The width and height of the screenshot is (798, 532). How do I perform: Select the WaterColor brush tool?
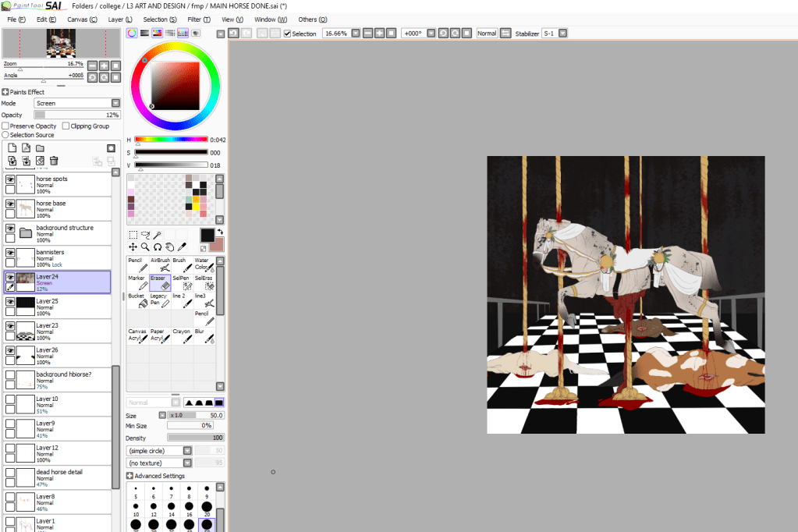click(x=203, y=265)
